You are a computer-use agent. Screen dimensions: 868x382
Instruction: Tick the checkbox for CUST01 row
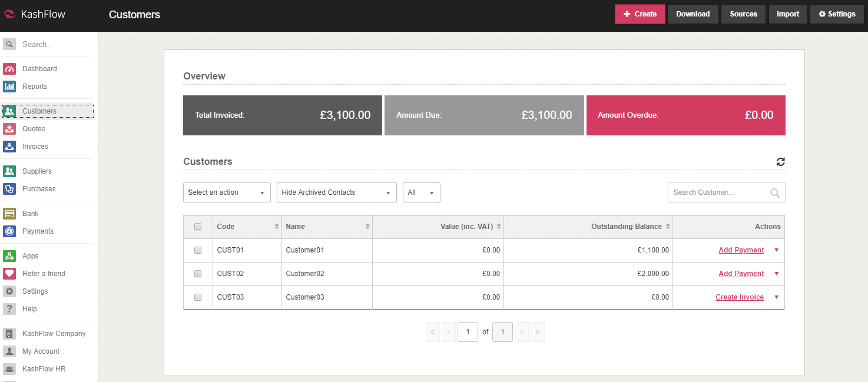click(198, 250)
